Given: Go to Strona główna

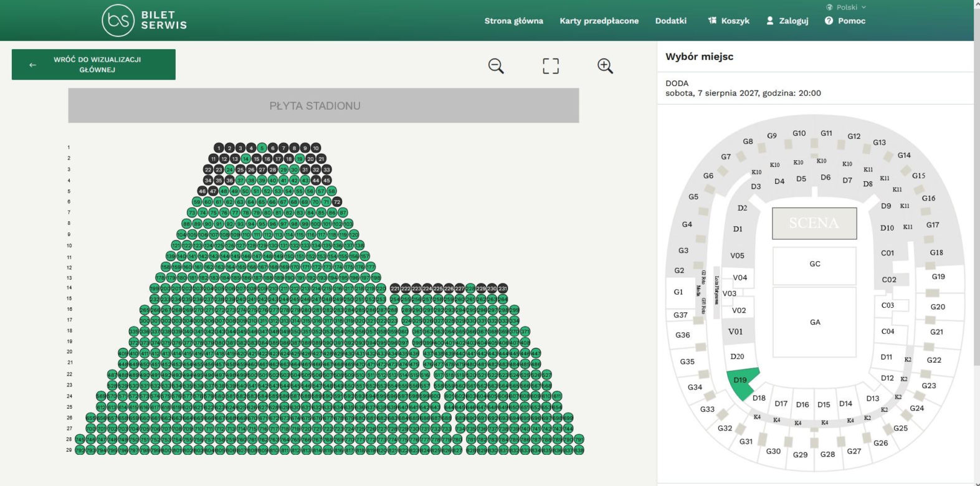Looking at the screenshot, I should tap(514, 21).
